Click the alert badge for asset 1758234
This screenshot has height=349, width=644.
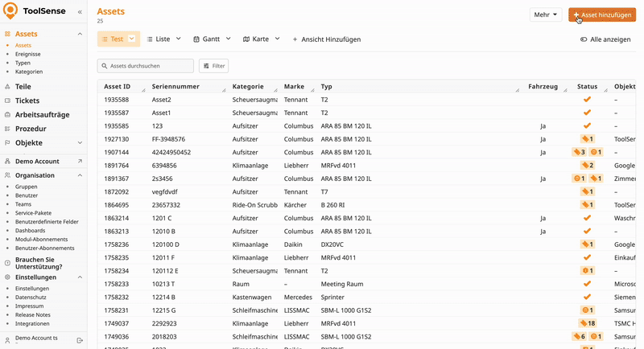point(588,271)
